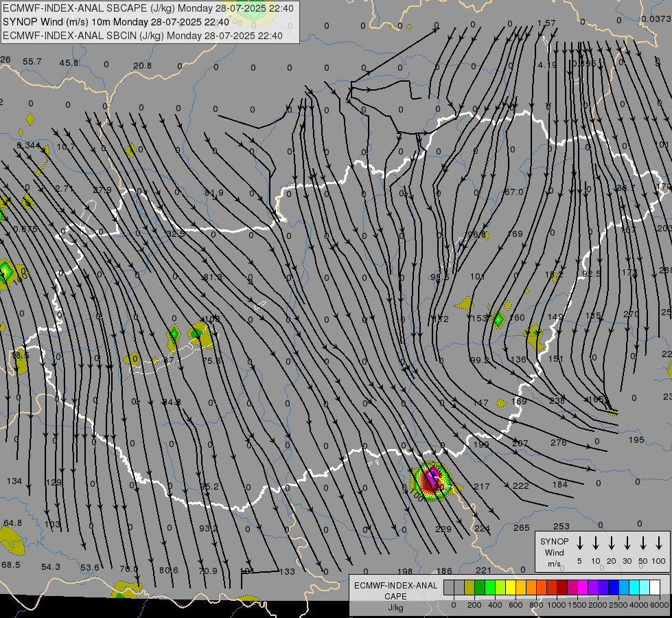Click the map value '265'
Image resolution: width=672 pixels, height=618 pixels.
(x=522, y=527)
